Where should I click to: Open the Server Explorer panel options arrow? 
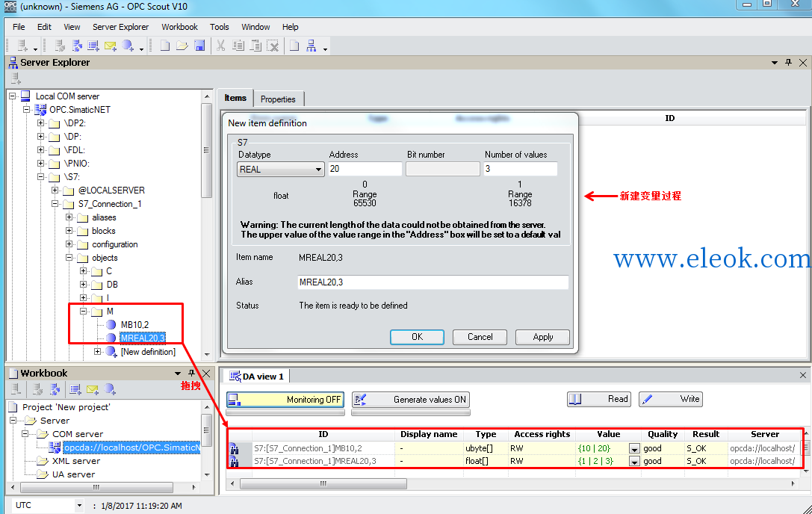[x=774, y=62]
